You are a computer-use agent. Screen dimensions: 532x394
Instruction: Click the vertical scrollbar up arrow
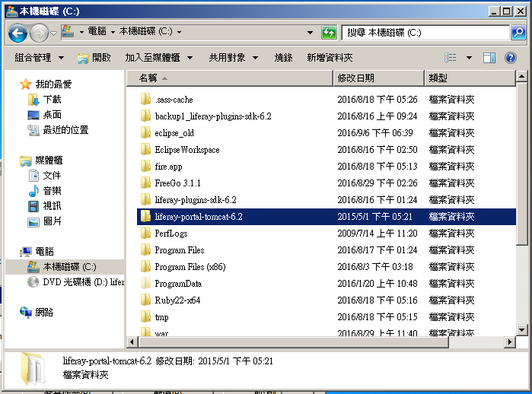pos(521,76)
